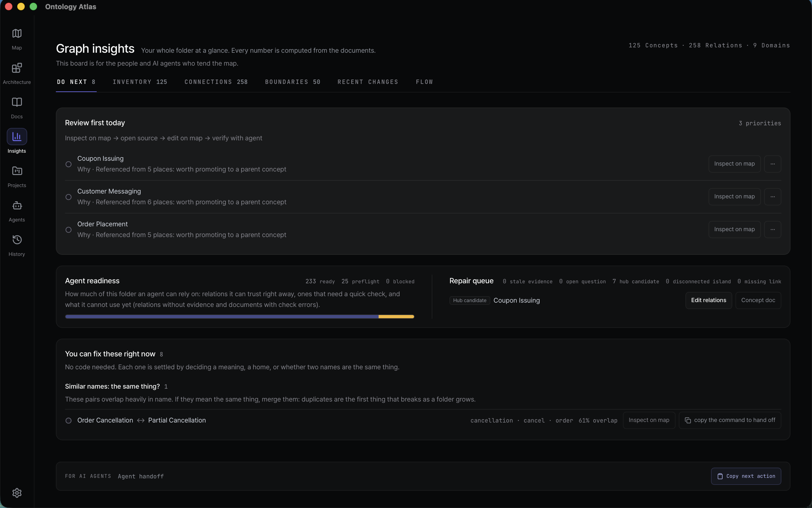Mark Customer Messaging priority as done
Screen dimensions: 812x508
click(68, 197)
